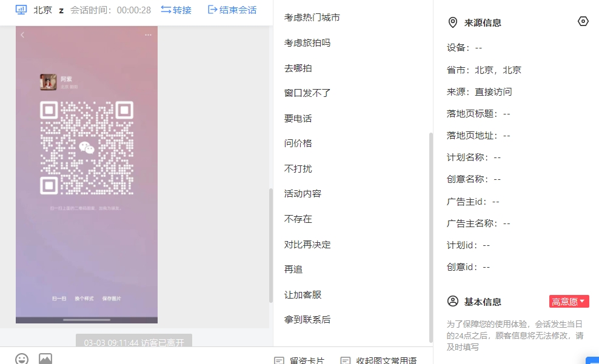Select quick phrase 去哪拍

298,68
